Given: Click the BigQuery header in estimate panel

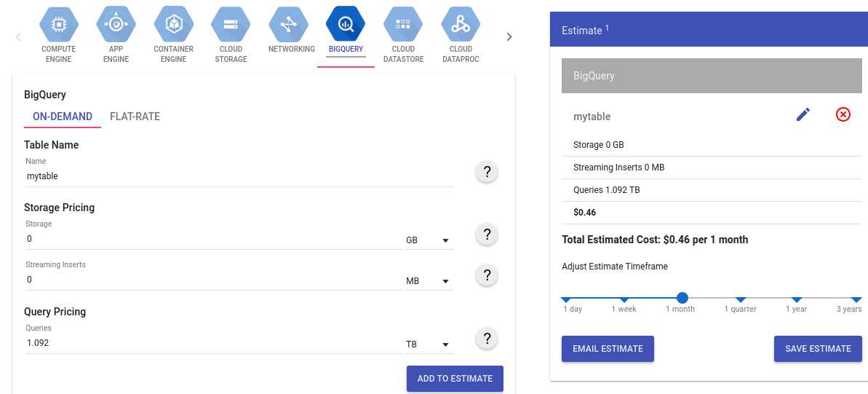Looking at the screenshot, I should click(x=712, y=76).
